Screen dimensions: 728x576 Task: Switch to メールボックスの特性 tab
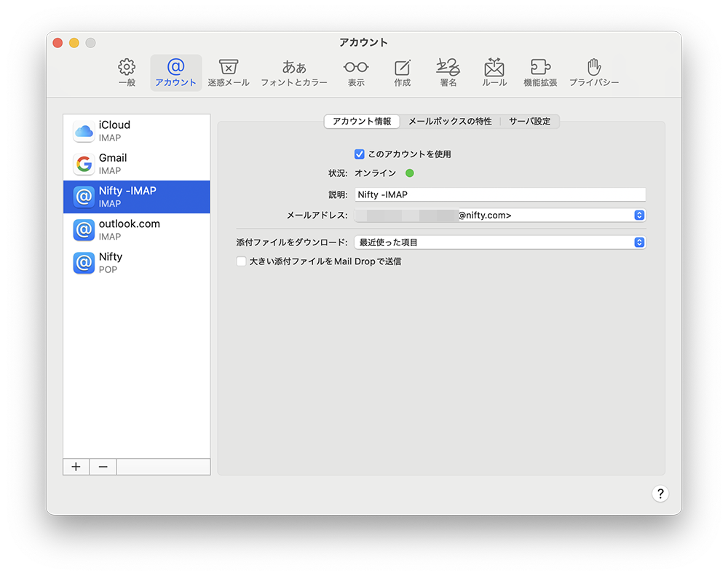tap(449, 122)
